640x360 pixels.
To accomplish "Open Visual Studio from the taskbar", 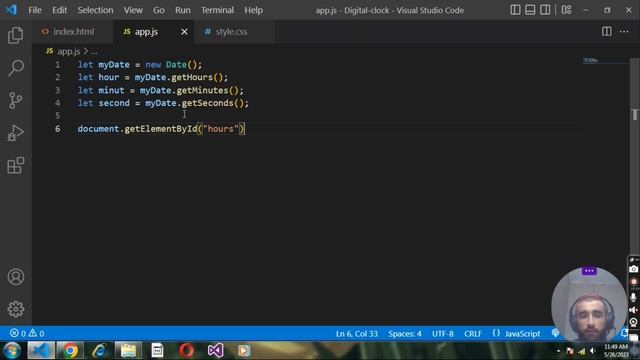I will click(216, 351).
